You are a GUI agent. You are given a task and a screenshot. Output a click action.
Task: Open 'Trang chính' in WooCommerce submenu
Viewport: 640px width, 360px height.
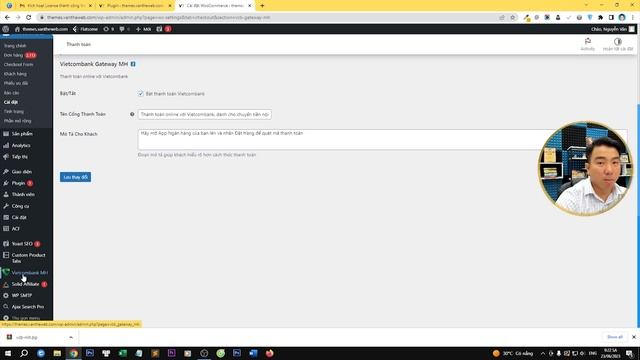tap(15, 46)
